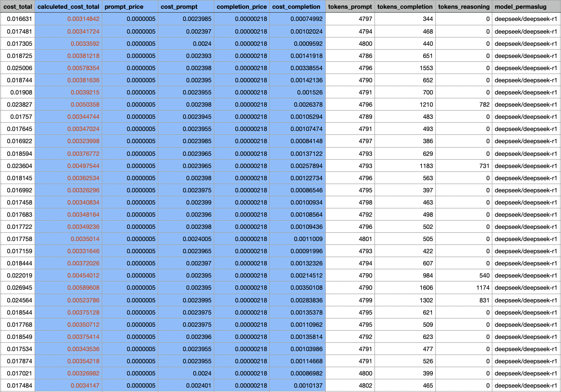Click tokens_prompt cell 4799

pyautogui.click(x=350, y=300)
